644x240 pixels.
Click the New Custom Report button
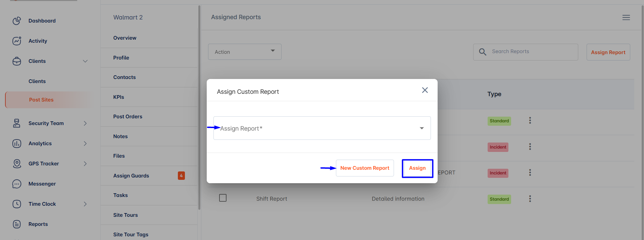point(365,168)
